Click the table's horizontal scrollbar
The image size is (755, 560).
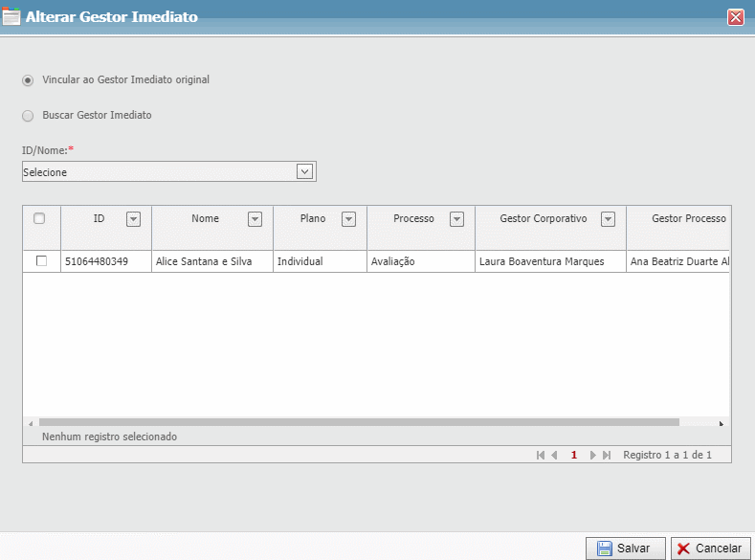coord(359,422)
